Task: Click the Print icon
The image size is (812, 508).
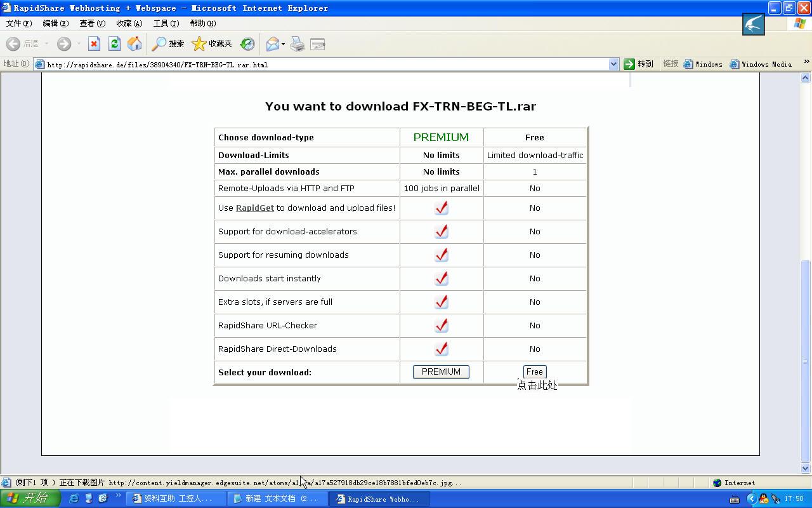Action: point(298,44)
